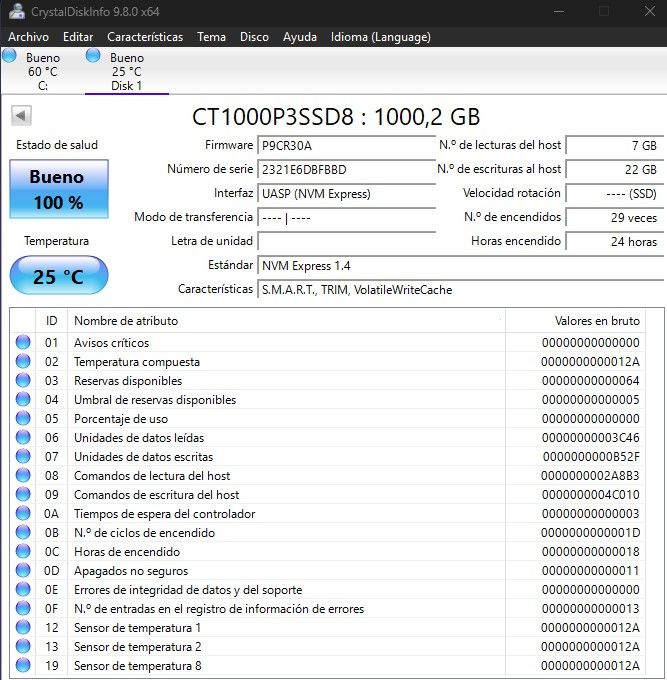Click status orb of Temperatura compuesta row

tap(23, 361)
